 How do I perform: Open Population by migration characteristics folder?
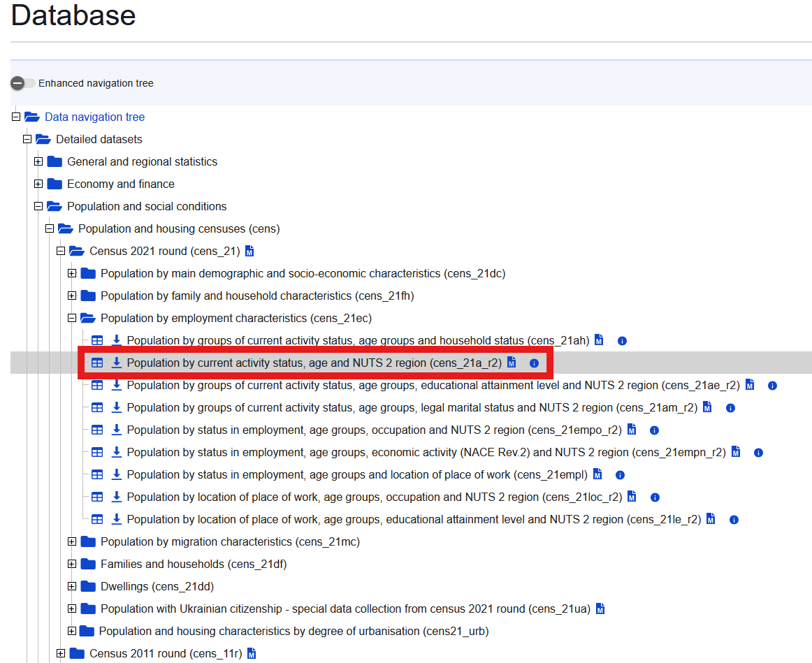(229, 541)
